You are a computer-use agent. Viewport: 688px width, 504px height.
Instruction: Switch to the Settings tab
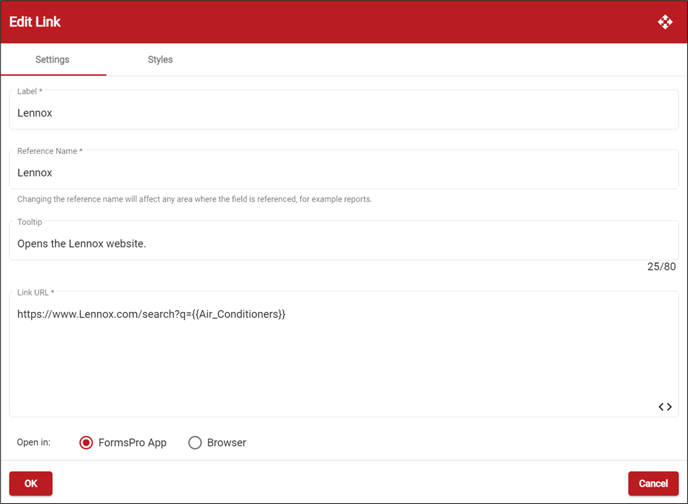[53, 60]
